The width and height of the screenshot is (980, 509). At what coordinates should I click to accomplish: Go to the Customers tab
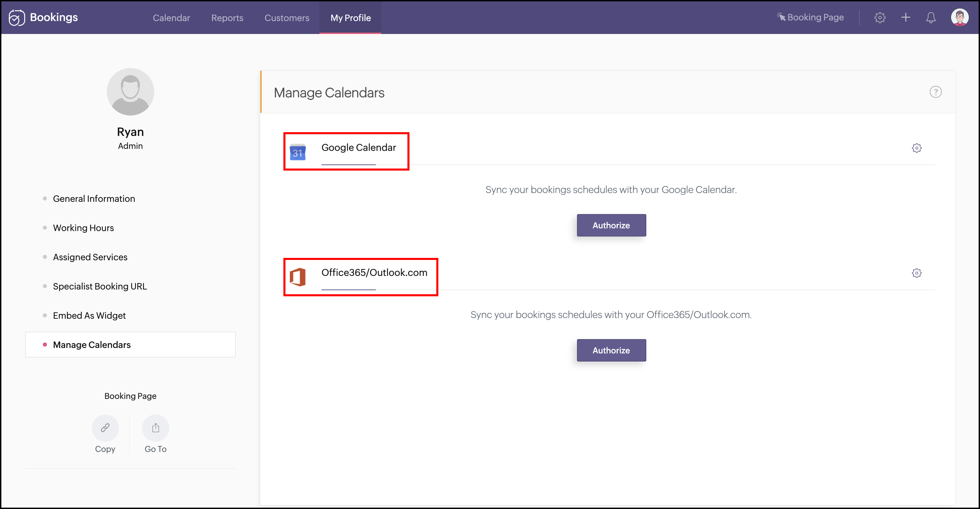(x=287, y=18)
